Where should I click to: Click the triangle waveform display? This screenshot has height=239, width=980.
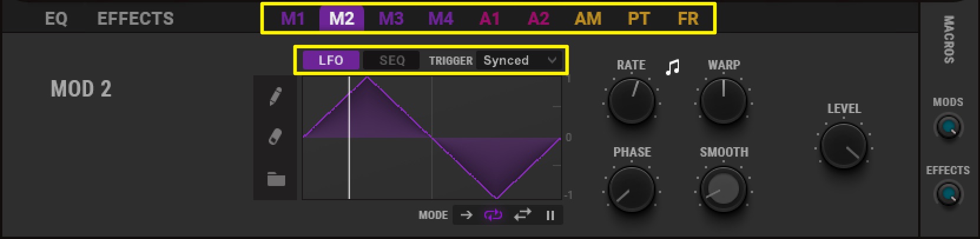[x=432, y=138]
